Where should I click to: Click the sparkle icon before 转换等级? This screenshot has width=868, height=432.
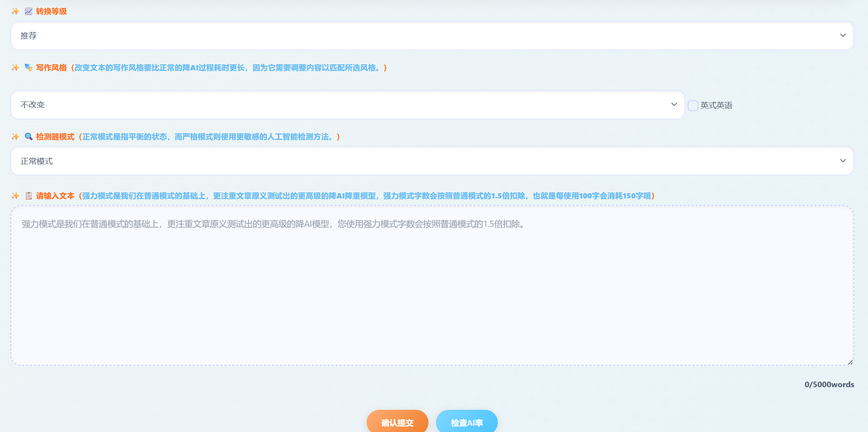(15, 12)
